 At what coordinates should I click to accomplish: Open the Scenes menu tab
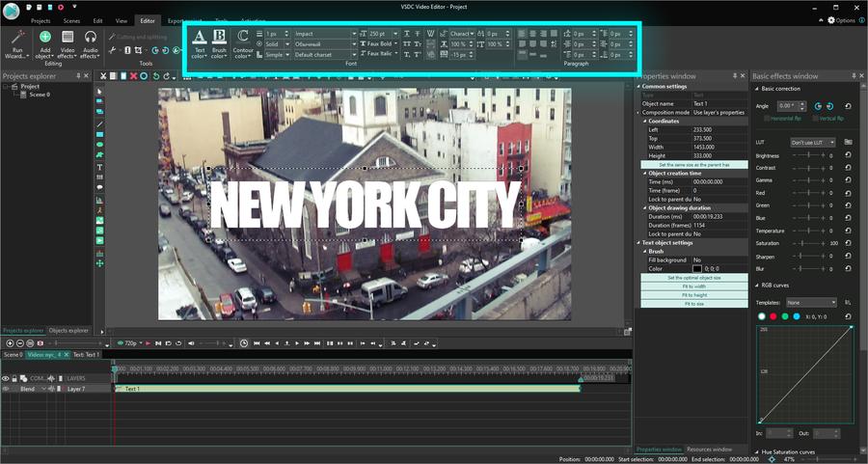[x=71, y=20]
